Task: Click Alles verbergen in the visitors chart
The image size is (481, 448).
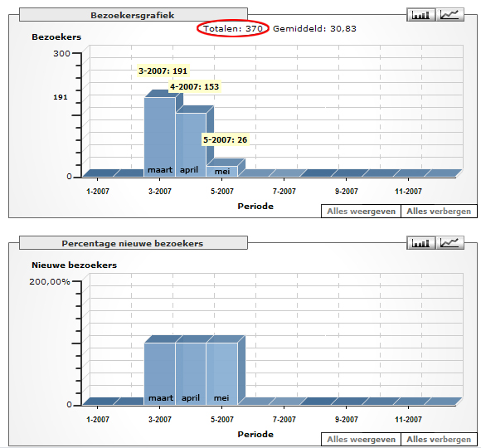Action: coord(439,211)
